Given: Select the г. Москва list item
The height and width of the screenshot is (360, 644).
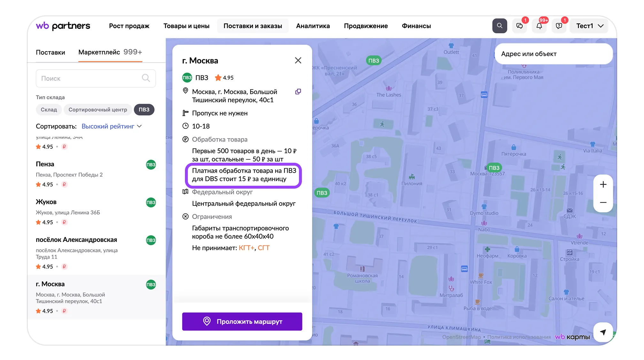Looking at the screenshot, I should point(96,297).
